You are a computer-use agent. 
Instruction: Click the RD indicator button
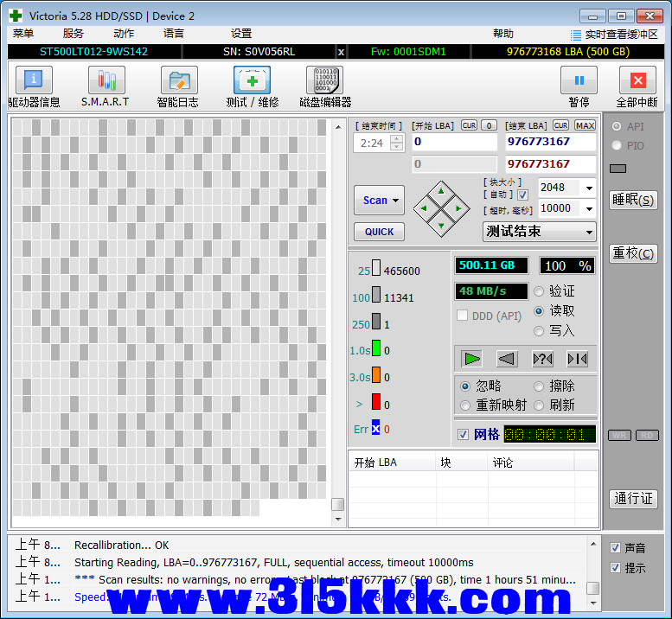(647, 435)
